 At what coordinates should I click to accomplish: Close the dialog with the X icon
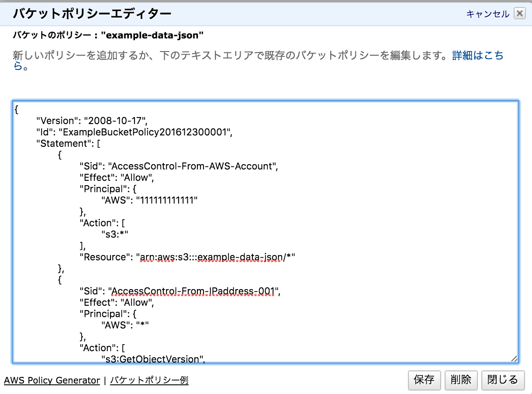click(519, 14)
